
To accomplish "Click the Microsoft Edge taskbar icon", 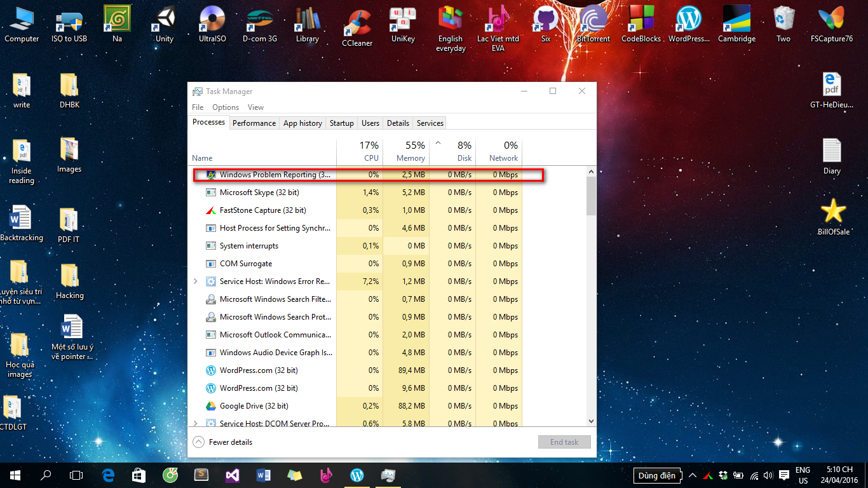I will pyautogui.click(x=109, y=475).
